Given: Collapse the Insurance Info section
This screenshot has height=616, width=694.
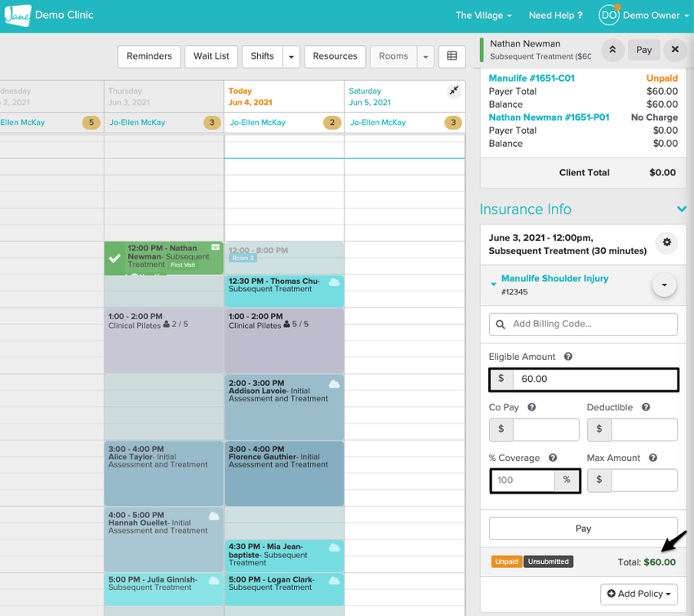Looking at the screenshot, I should [x=681, y=210].
